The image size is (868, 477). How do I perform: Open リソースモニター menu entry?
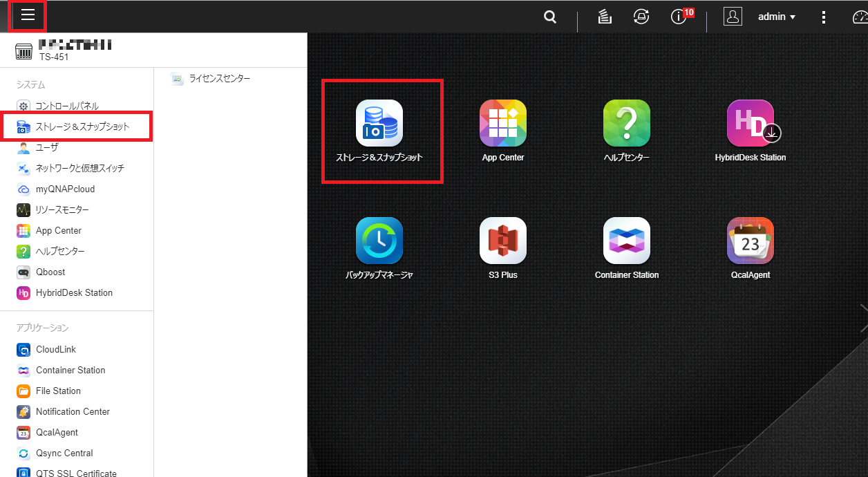[x=53, y=210]
